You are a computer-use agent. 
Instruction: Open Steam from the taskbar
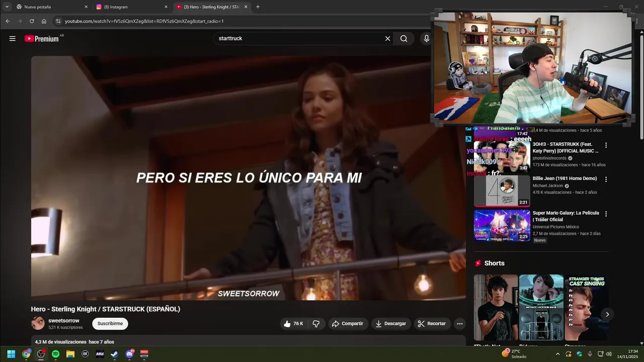coord(115,354)
